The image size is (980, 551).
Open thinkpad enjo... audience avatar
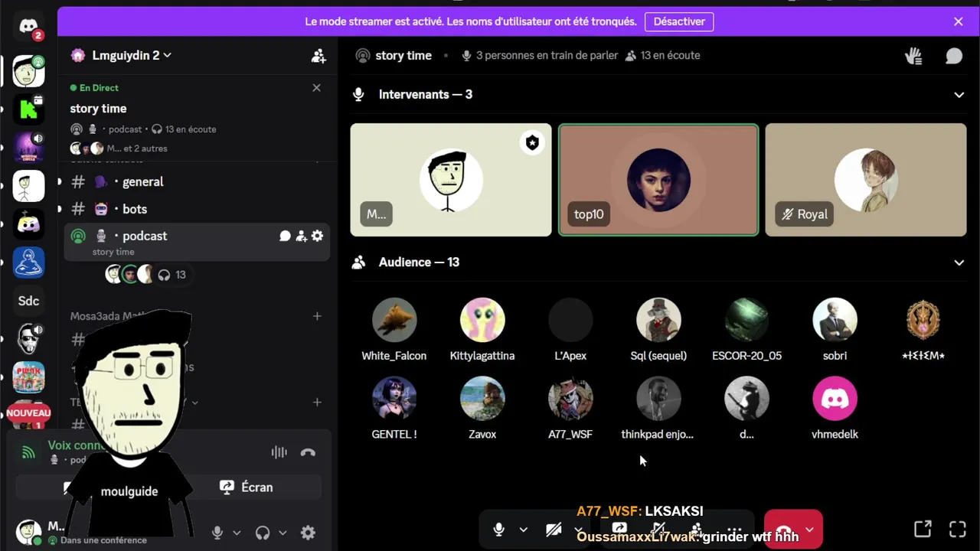(x=658, y=399)
